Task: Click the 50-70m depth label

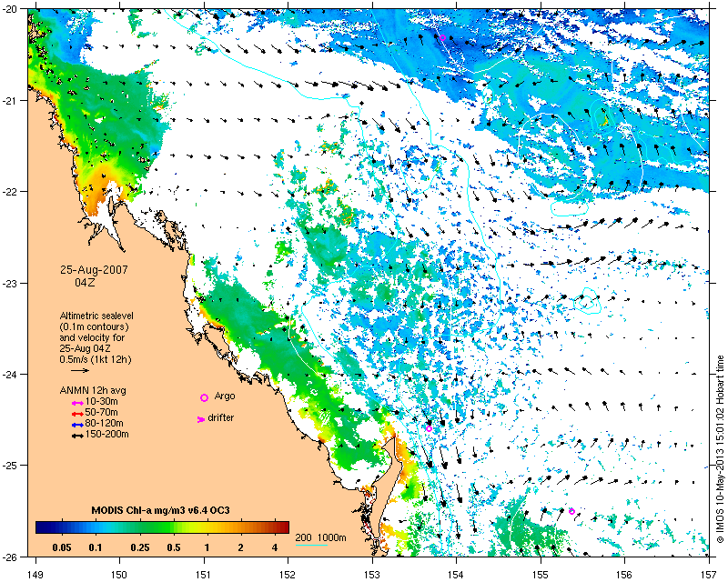Action: coord(101,413)
